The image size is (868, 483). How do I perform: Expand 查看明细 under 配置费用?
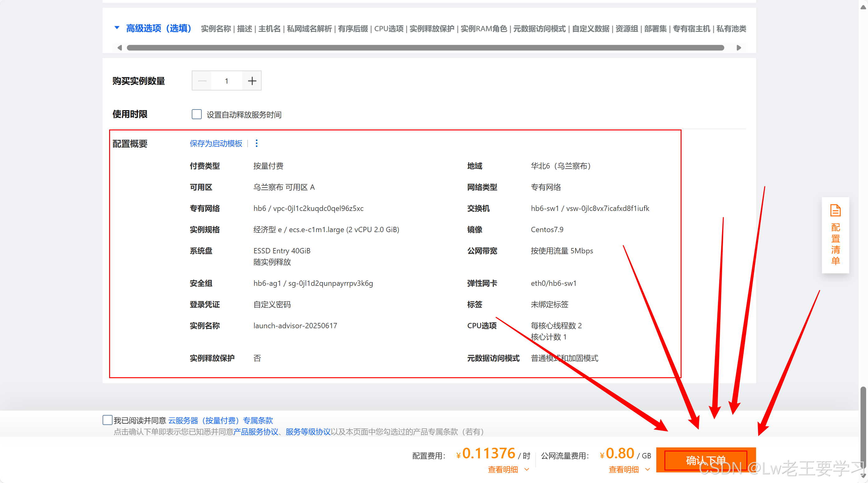pyautogui.click(x=509, y=470)
